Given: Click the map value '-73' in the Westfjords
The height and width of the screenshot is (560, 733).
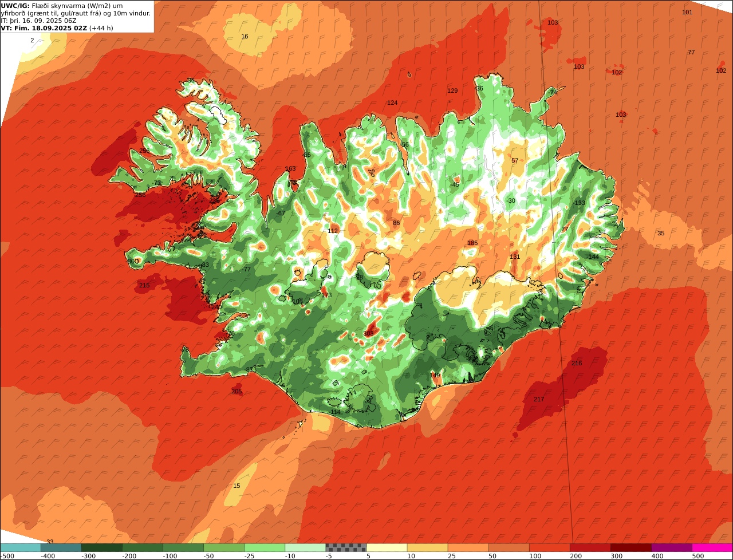Looking at the screenshot, I should coord(156,183).
